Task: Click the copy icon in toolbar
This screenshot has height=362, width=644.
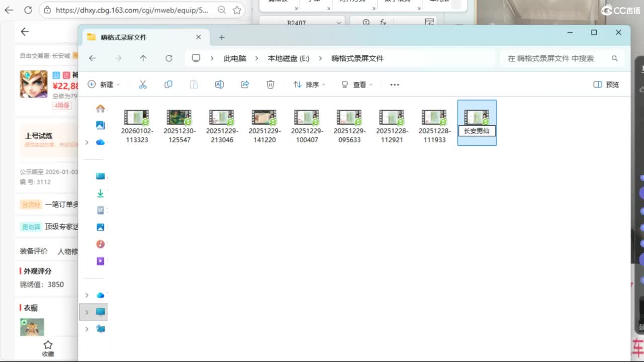Action: 169,84
